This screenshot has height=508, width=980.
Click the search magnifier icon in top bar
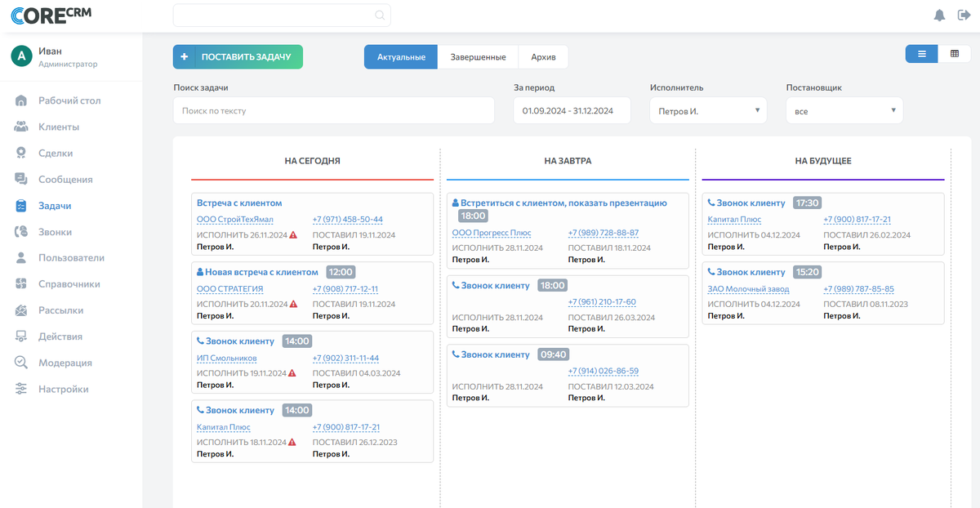coord(380,16)
